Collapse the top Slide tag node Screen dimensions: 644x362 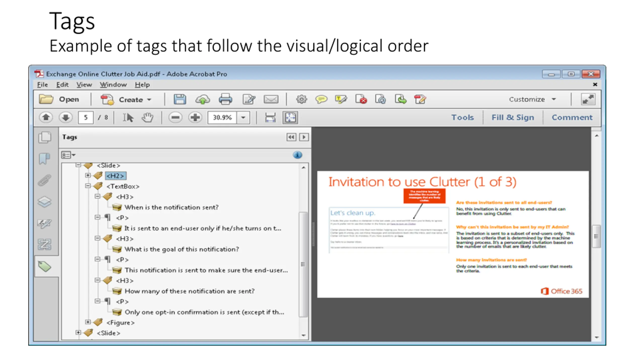(78, 165)
